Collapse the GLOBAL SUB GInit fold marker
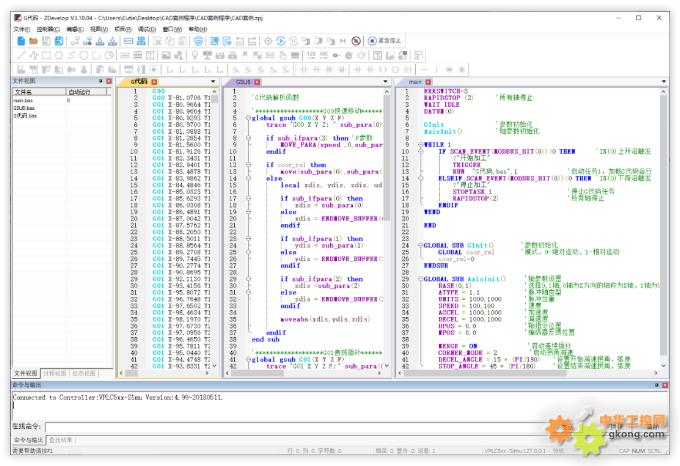The image size is (680, 466). (x=420, y=245)
